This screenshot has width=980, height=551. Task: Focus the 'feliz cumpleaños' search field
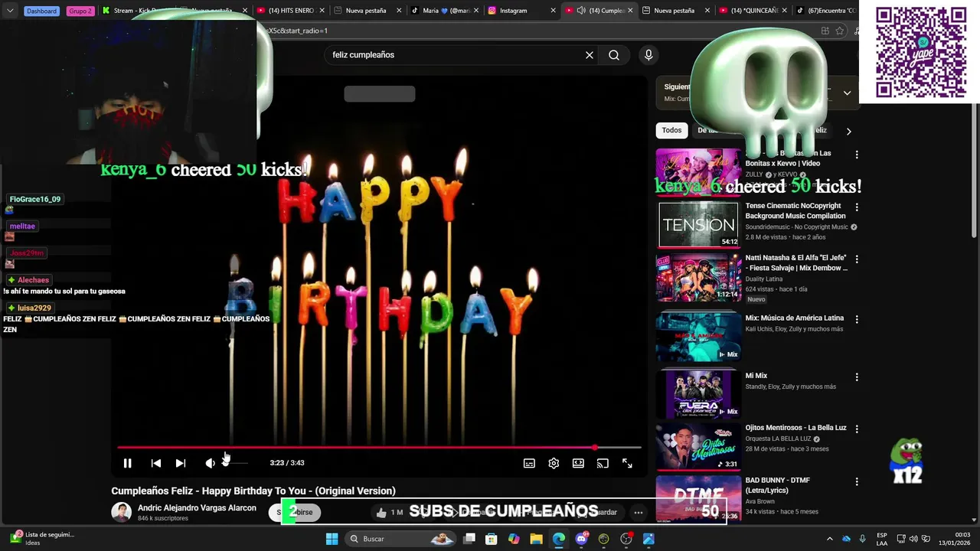click(x=455, y=55)
